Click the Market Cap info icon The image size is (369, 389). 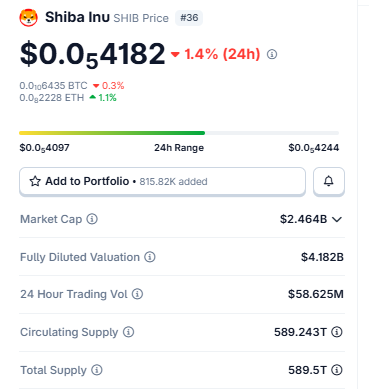pos(92,219)
